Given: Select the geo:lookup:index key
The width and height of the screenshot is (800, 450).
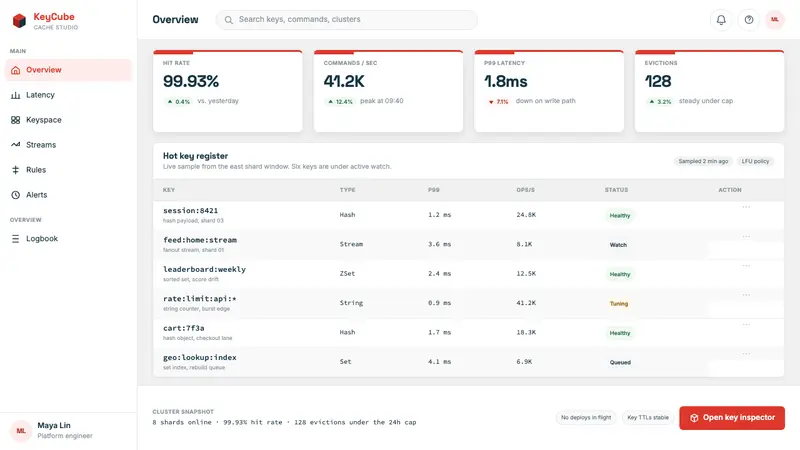Looking at the screenshot, I should [199, 357].
